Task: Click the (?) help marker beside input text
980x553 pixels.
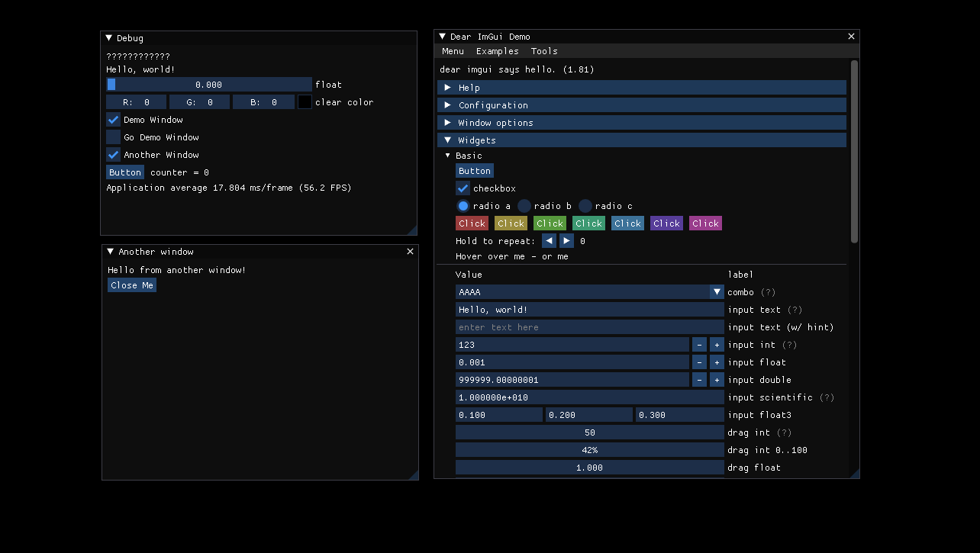Action: pos(795,310)
